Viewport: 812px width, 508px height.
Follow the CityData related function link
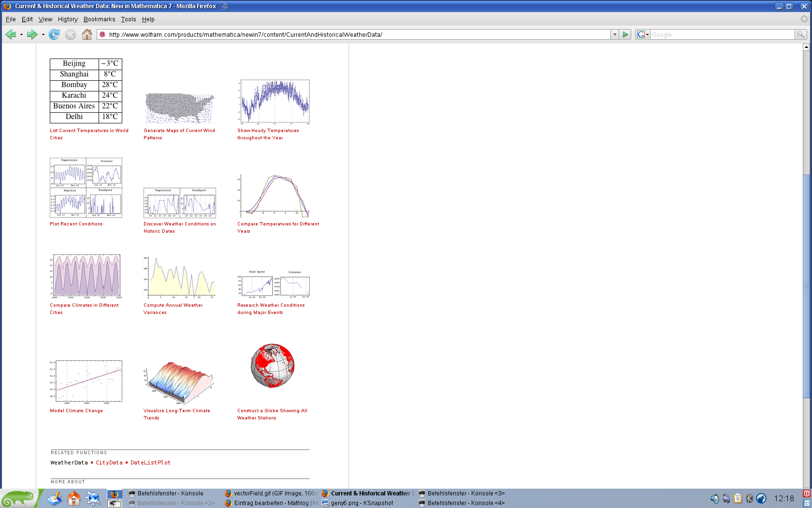[x=109, y=463]
